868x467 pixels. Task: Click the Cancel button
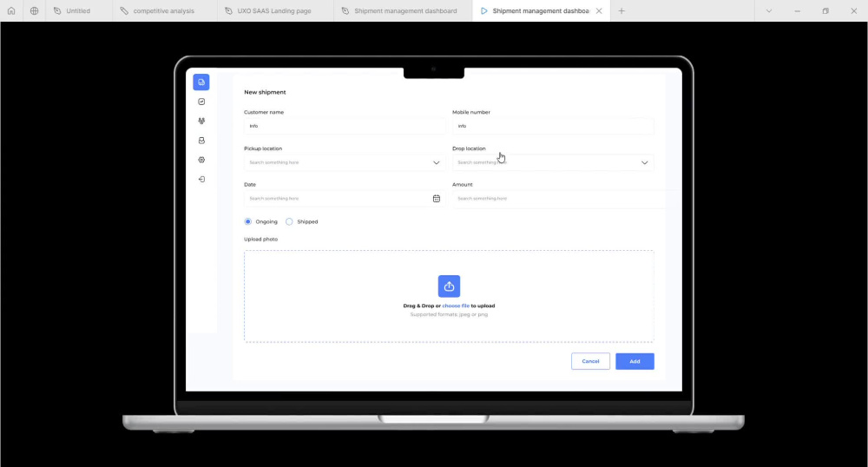tap(590, 361)
